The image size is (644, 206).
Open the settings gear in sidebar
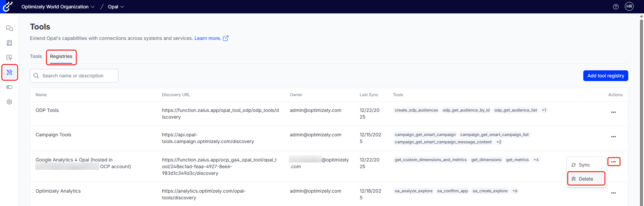pos(9,102)
